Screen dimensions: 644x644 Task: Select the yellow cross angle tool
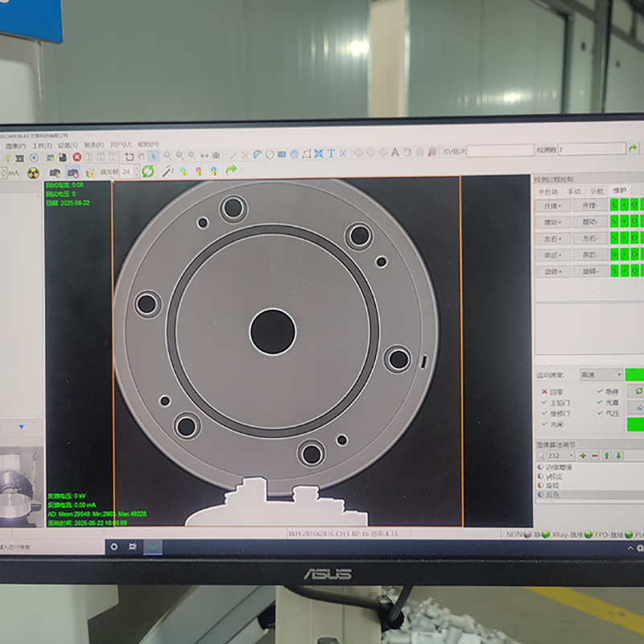(x=245, y=155)
